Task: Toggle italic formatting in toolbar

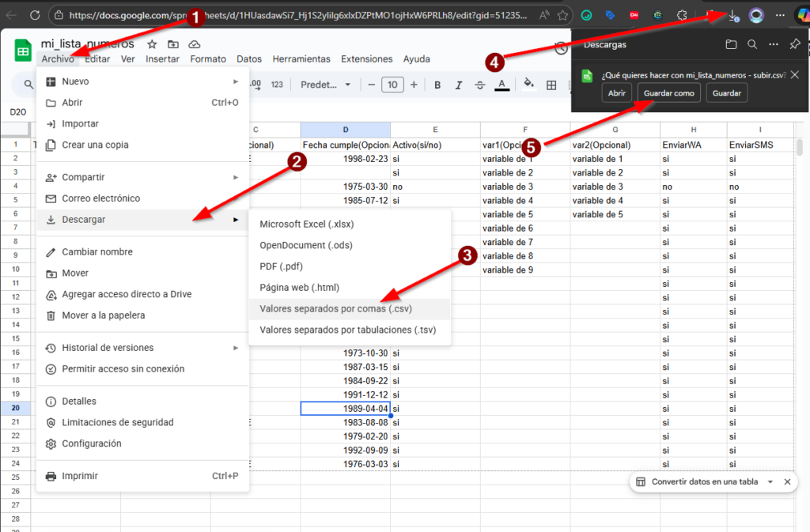Action: click(458, 85)
